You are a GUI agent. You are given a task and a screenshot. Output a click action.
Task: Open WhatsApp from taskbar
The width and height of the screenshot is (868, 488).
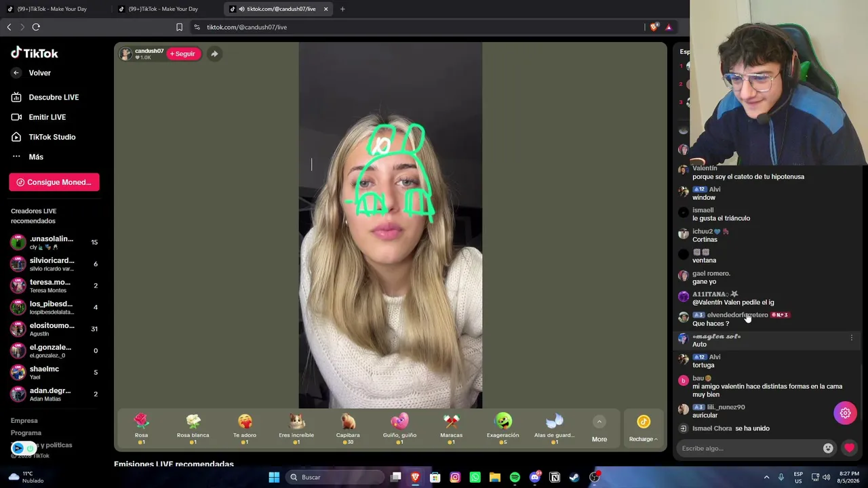(x=475, y=477)
